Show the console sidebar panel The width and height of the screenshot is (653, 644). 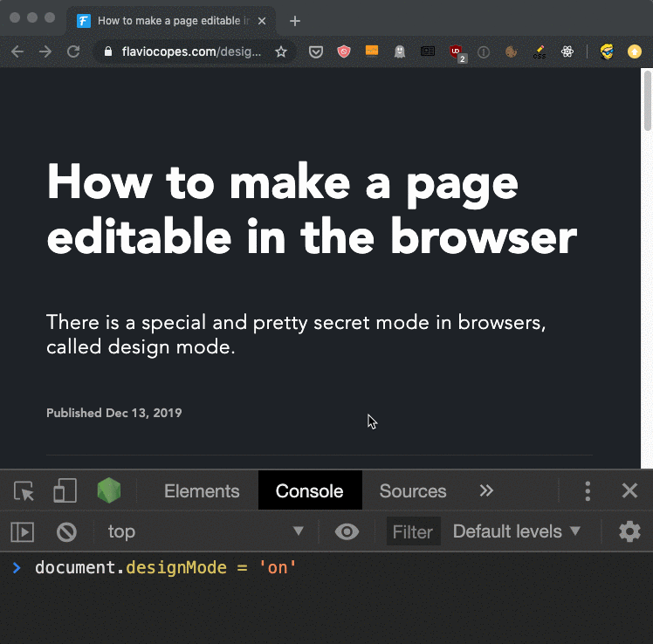pos(22,531)
